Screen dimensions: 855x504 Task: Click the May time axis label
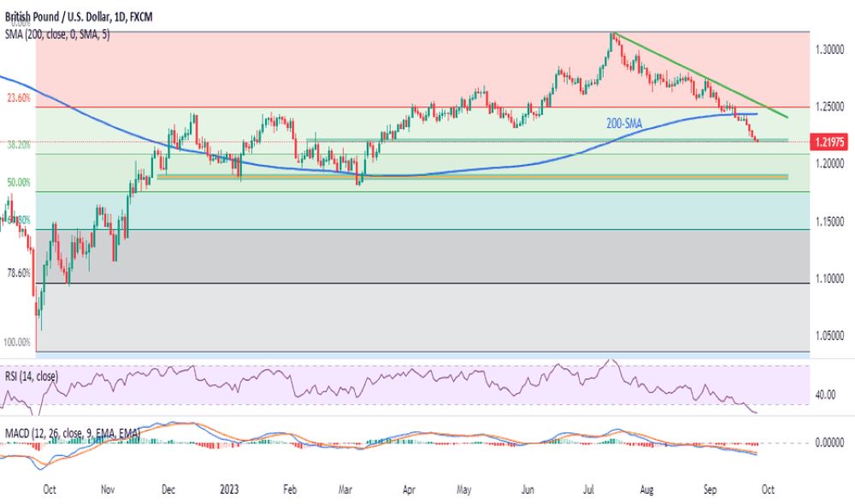click(x=464, y=489)
